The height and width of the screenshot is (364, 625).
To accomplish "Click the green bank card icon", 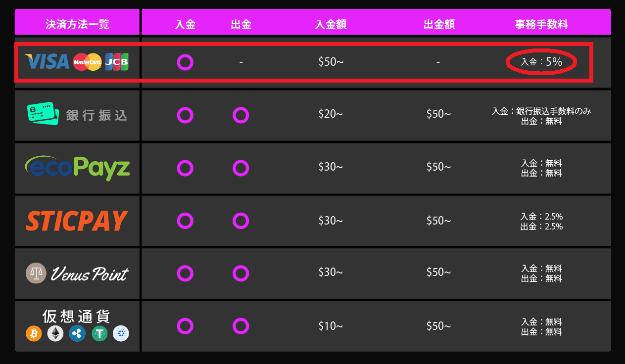I will [40, 113].
